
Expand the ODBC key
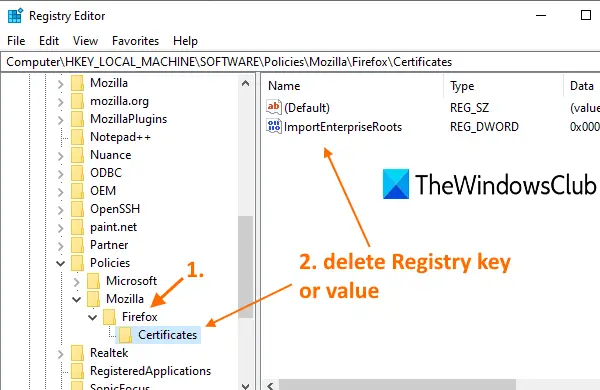60,173
